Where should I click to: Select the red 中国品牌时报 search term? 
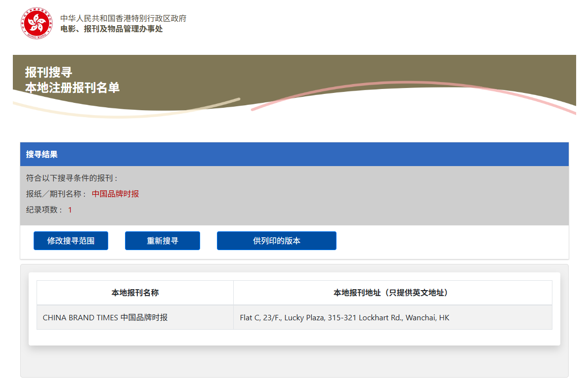coord(115,194)
